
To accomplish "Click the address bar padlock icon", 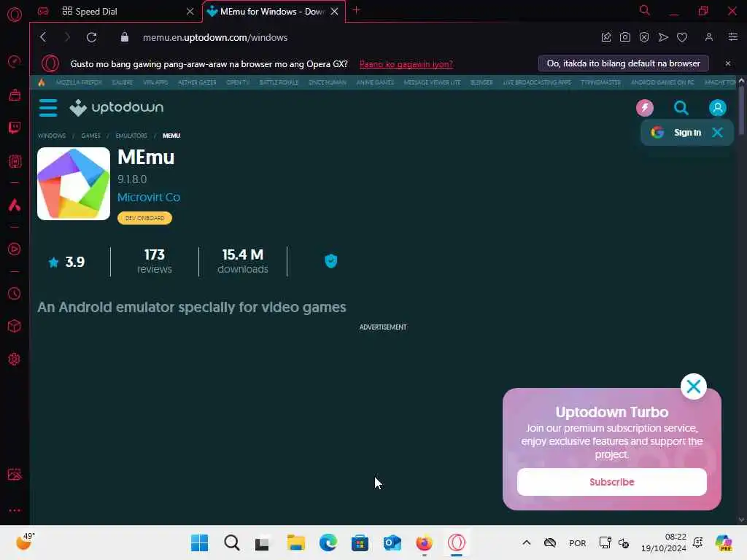I will click(124, 37).
